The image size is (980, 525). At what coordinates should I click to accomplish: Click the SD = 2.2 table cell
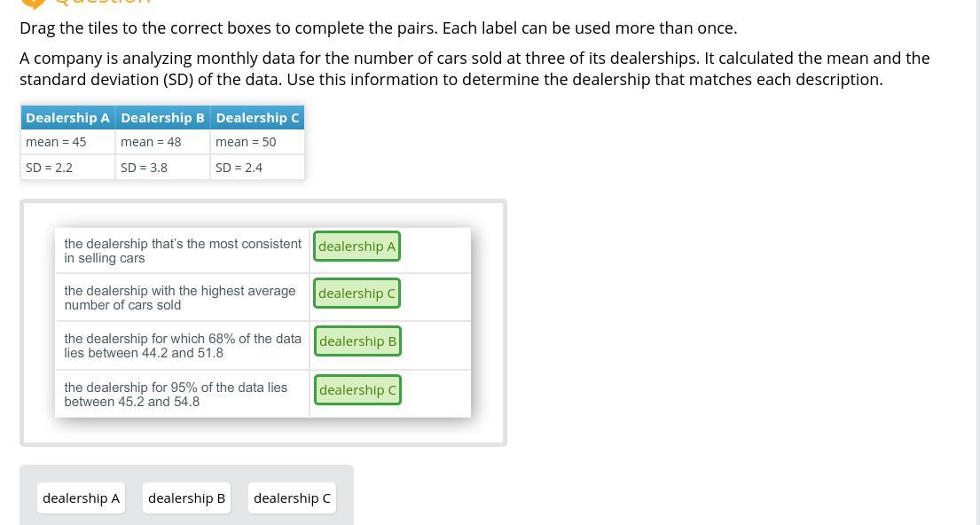coord(68,168)
